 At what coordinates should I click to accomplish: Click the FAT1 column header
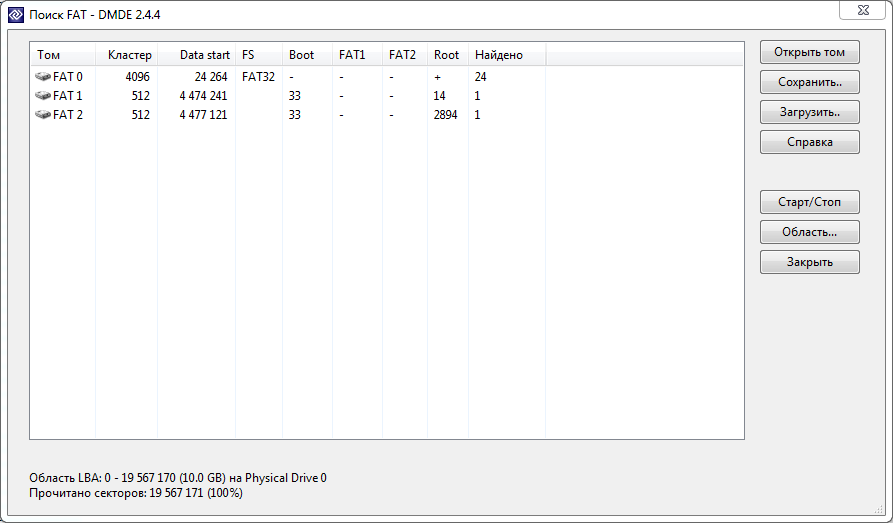(x=358, y=55)
